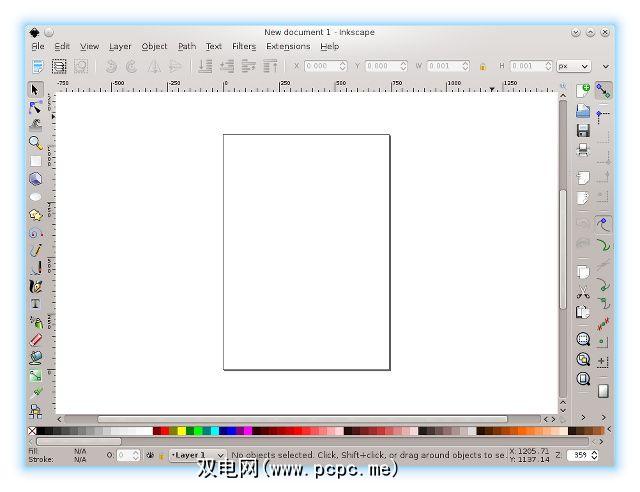Select the Connector tool

coord(35,411)
